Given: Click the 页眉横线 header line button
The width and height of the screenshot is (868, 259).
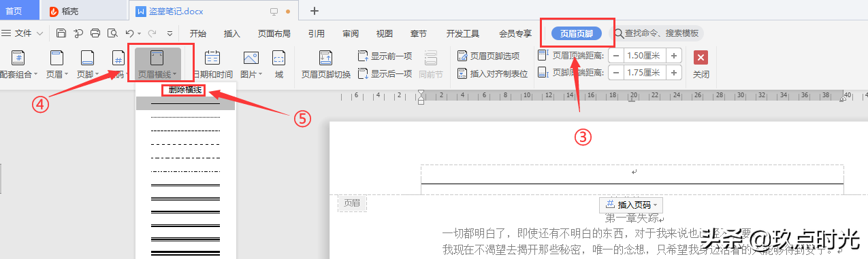Looking at the screenshot, I should point(157,65).
